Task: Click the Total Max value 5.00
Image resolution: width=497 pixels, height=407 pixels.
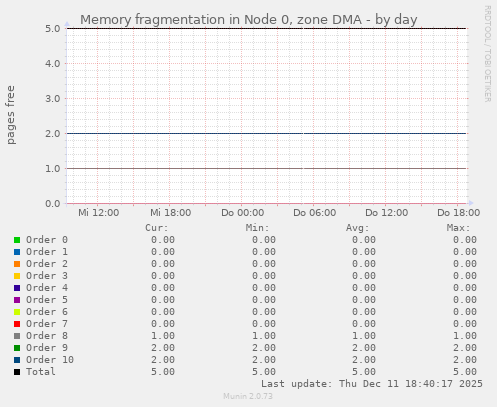Action: pyautogui.click(x=465, y=372)
